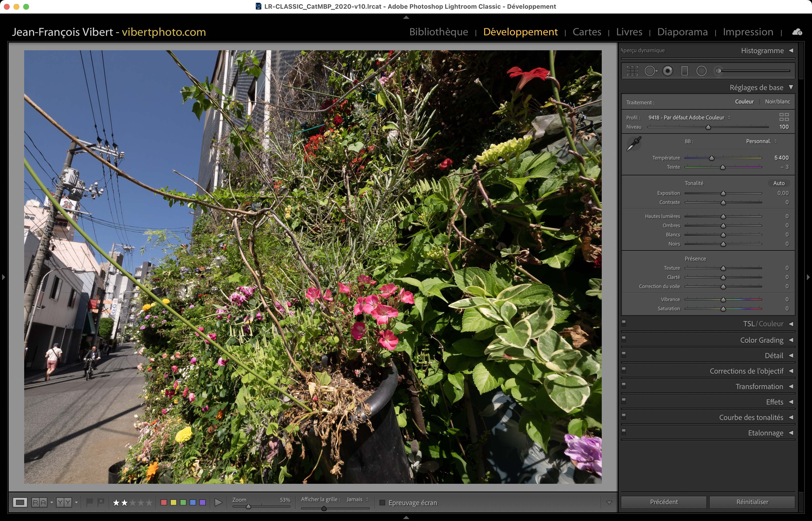
Task: Switch to the Bibliothèque module
Action: (x=438, y=32)
